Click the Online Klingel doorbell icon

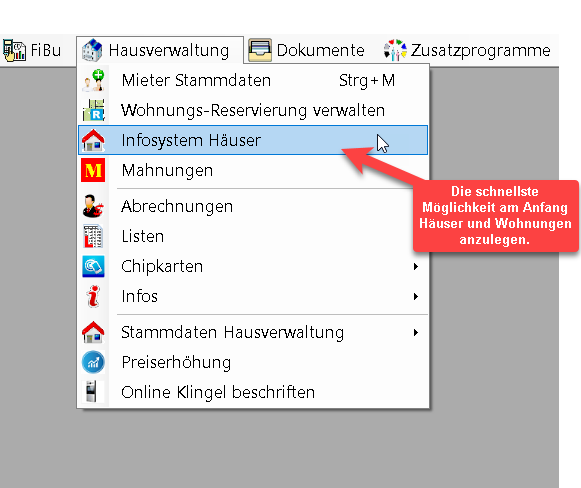point(91,392)
